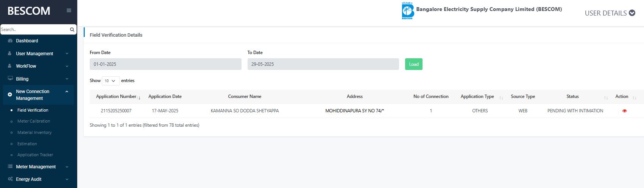Click consumer name KAMANNA SO DODDA SHETYAPPA
The image size is (644, 188).
pos(245,111)
